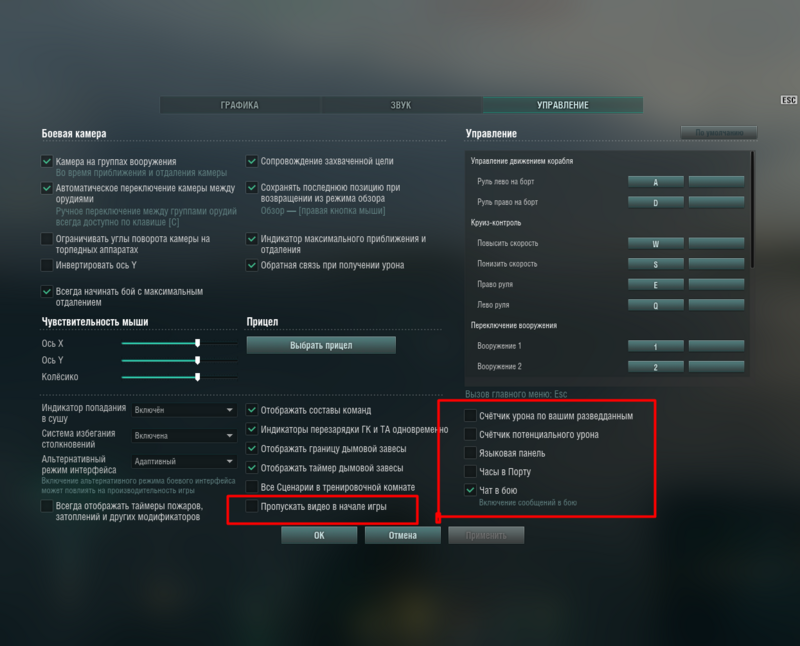
Task: Click the Выбрать прицел button
Action: [x=321, y=345]
